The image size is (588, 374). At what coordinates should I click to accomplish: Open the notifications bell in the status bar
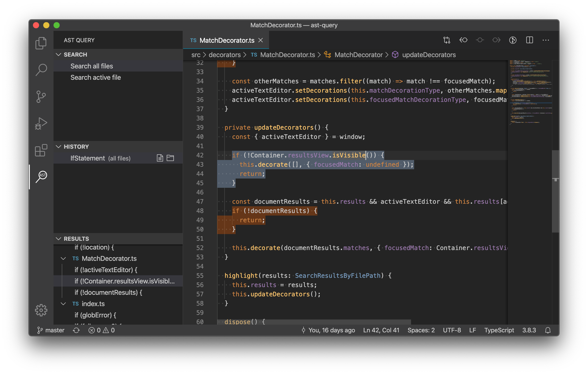(x=548, y=330)
